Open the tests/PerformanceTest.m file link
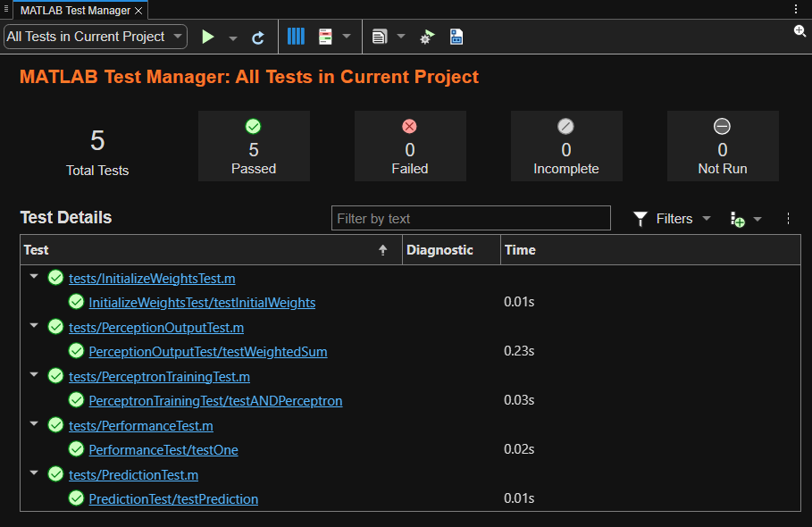The width and height of the screenshot is (812, 527). pyautogui.click(x=141, y=426)
